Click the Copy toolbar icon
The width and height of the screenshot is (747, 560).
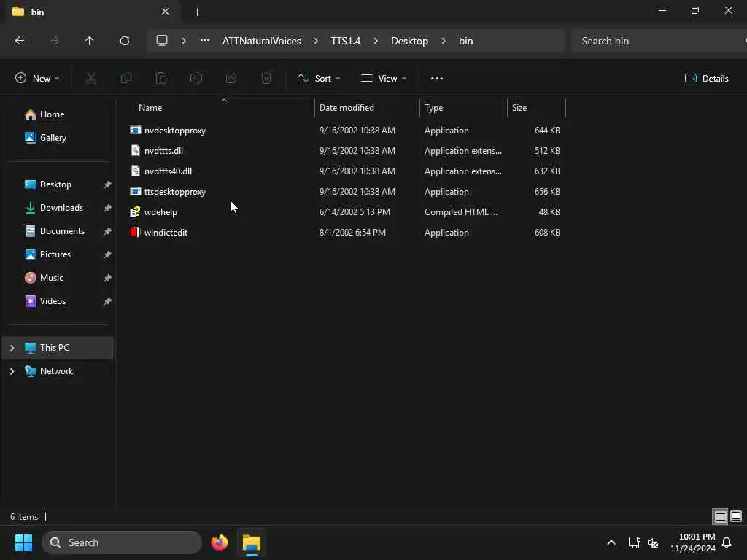coord(125,78)
